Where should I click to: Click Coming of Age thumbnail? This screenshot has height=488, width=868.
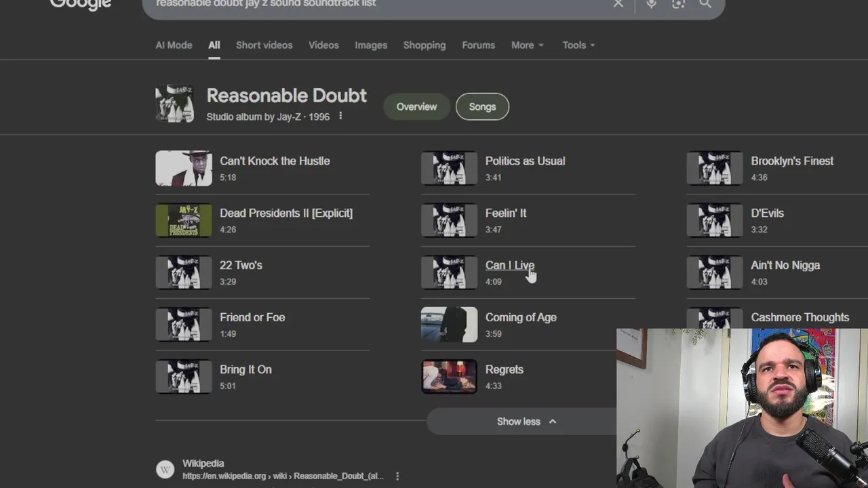pyautogui.click(x=449, y=325)
